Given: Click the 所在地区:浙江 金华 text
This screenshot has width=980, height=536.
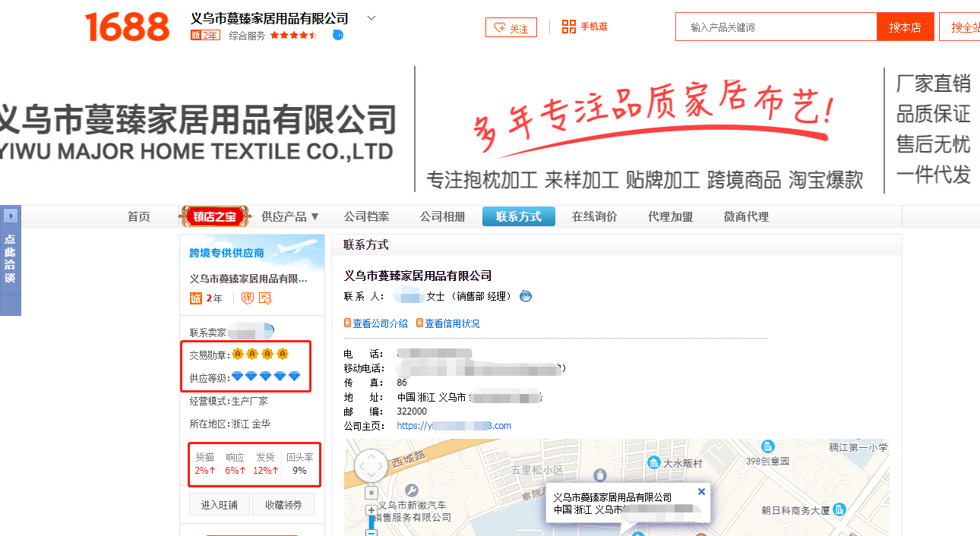Looking at the screenshot, I should pos(230,424).
